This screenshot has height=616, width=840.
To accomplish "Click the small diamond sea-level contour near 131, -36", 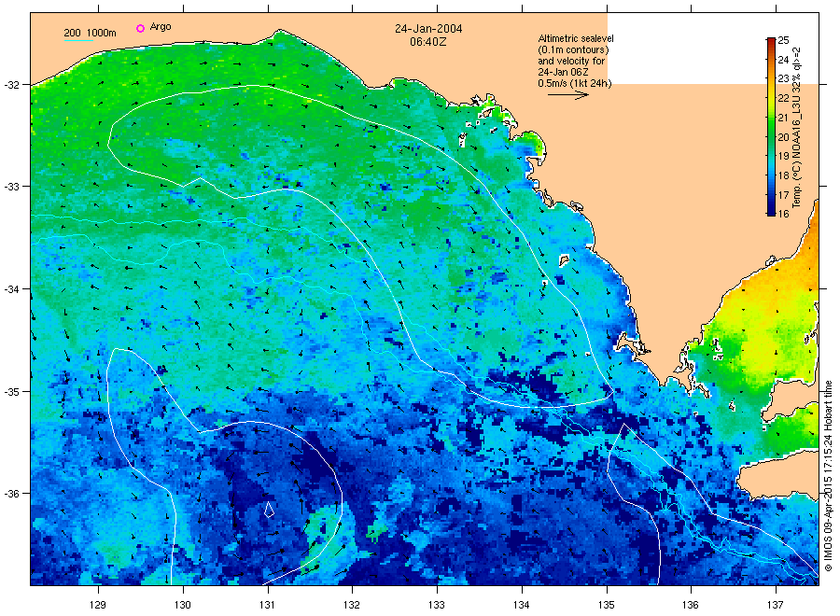I will point(269,510).
